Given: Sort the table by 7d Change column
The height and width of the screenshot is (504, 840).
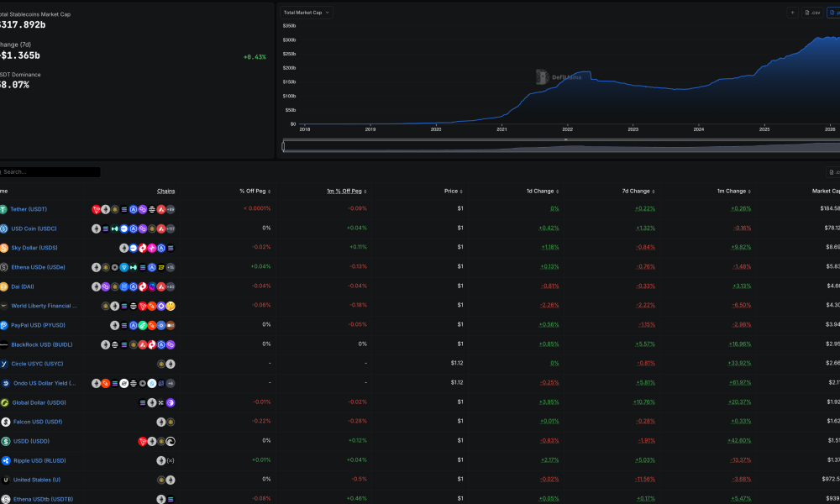Looking at the screenshot, I should pyautogui.click(x=637, y=191).
